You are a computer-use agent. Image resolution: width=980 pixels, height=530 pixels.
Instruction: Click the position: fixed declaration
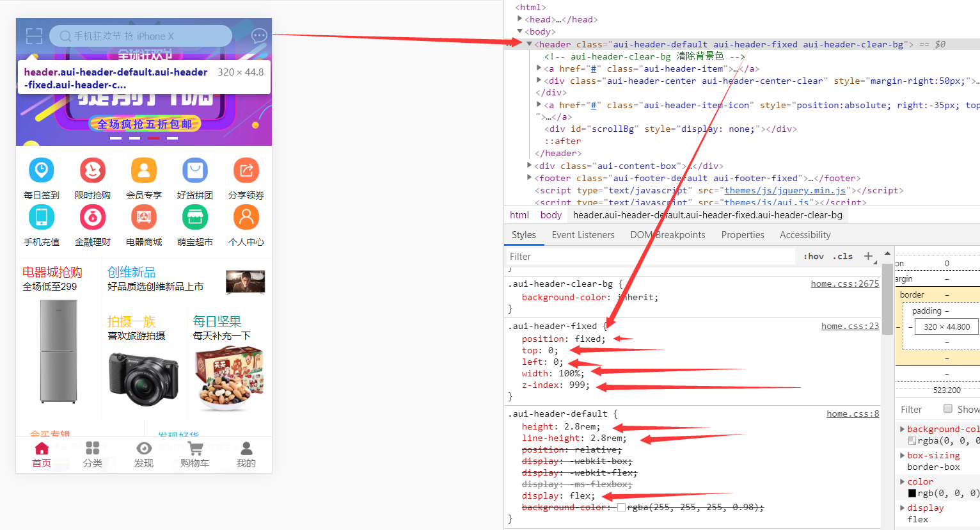point(564,339)
